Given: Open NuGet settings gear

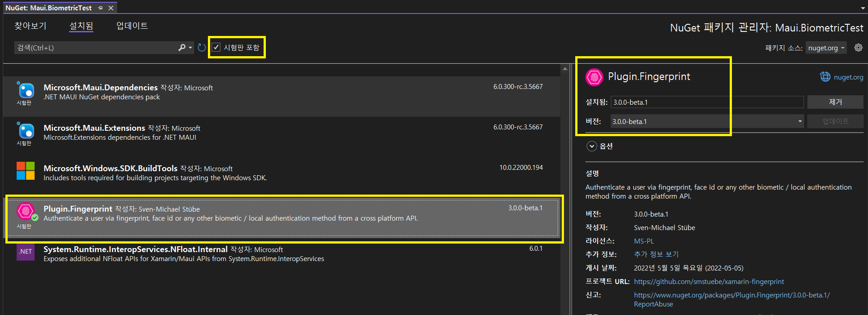Looking at the screenshot, I should tap(858, 48).
